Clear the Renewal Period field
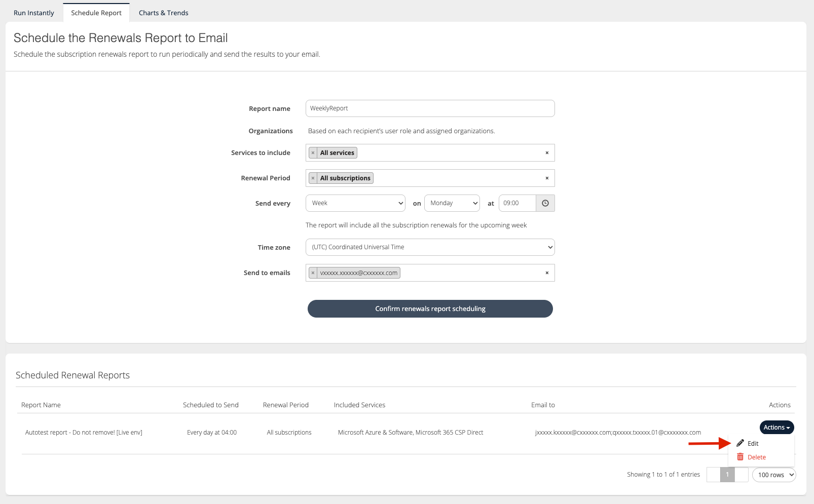 [x=546, y=178]
